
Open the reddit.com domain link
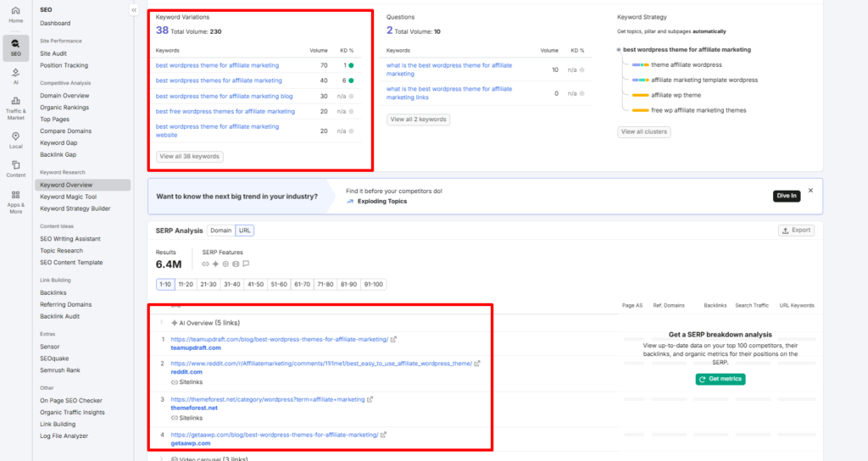[186, 373]
